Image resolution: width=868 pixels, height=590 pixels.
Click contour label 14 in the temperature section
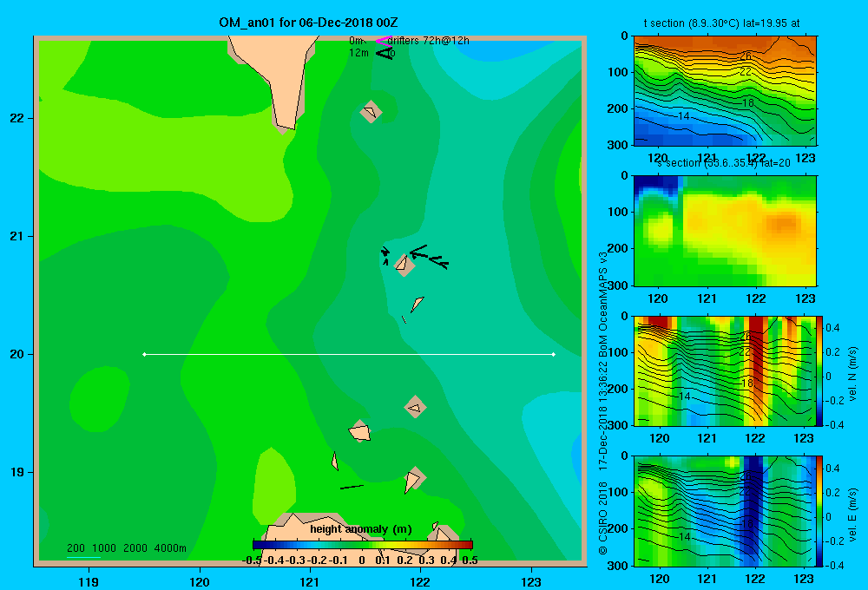point(683,115)
